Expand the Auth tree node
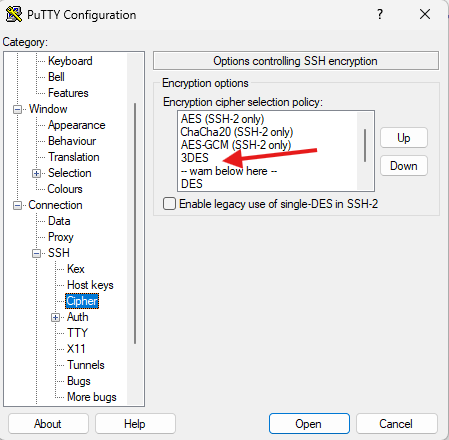The width and height of the screenshot is (449, 440). (55, 317)
